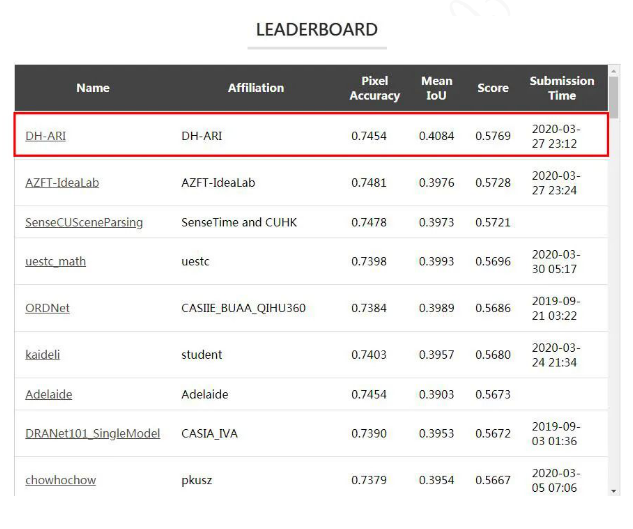Image resolution: width=633 pixels, height=529 pixels.
Task: Click the Affiliation column header
Action: tap(255, 88)
